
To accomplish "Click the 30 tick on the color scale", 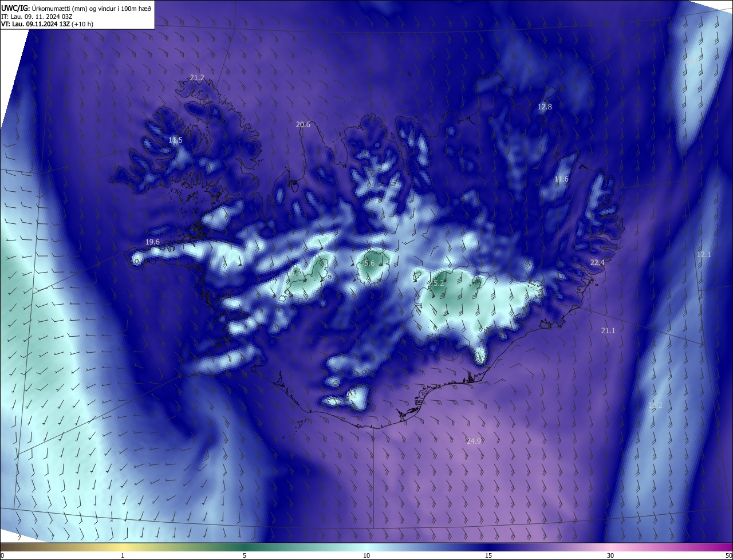I will [x=610, y=555].
